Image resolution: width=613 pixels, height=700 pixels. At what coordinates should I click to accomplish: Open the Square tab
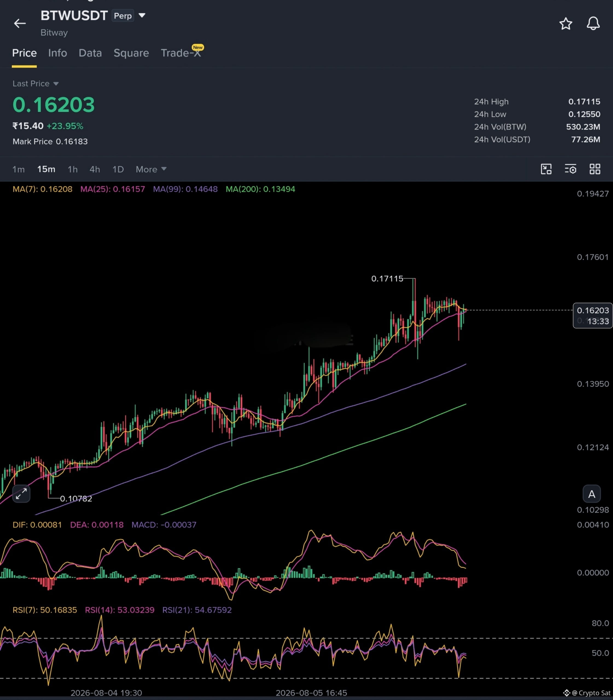[x=131, y=53]
